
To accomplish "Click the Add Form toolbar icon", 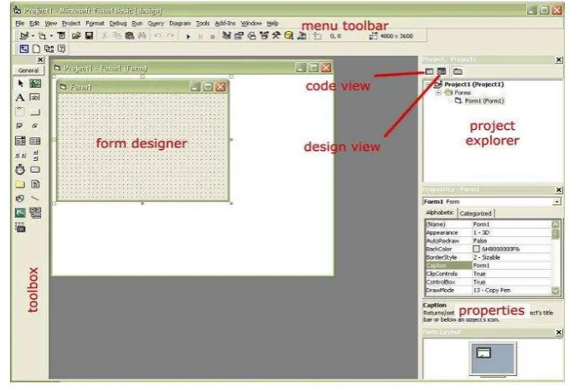I will point(42,36).
